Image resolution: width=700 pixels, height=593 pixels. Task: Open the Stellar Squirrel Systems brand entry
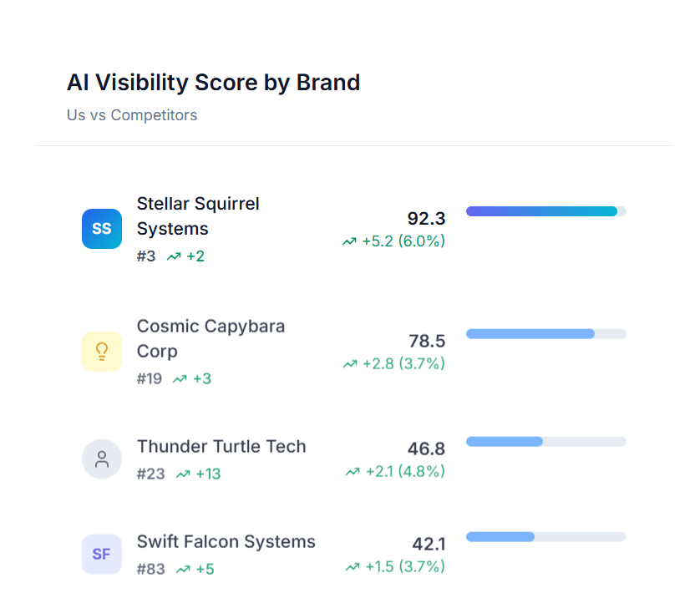click(198, 215)
